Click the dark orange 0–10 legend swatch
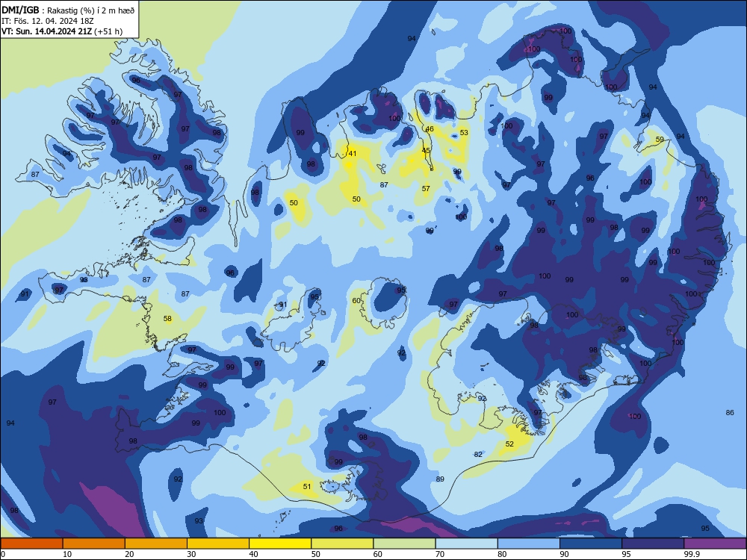This screenshot has height=560, width=747. [31, 544]
